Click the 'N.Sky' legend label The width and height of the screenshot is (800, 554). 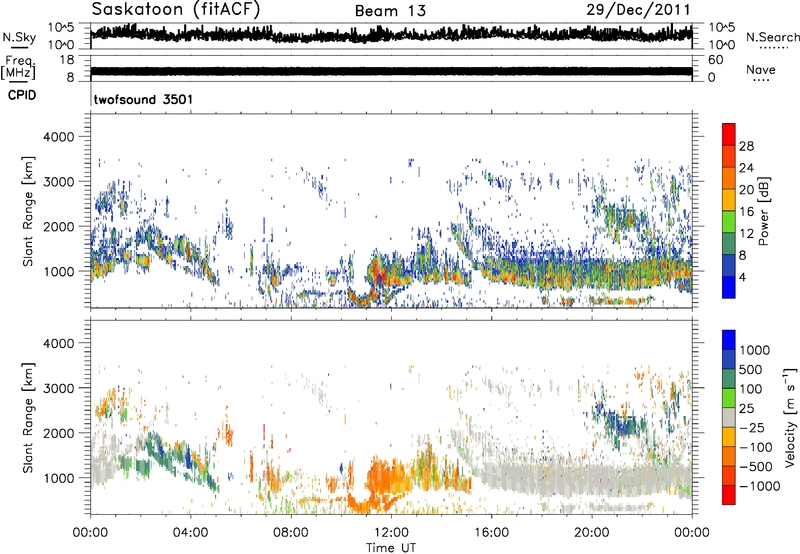[x=19, y=37]
